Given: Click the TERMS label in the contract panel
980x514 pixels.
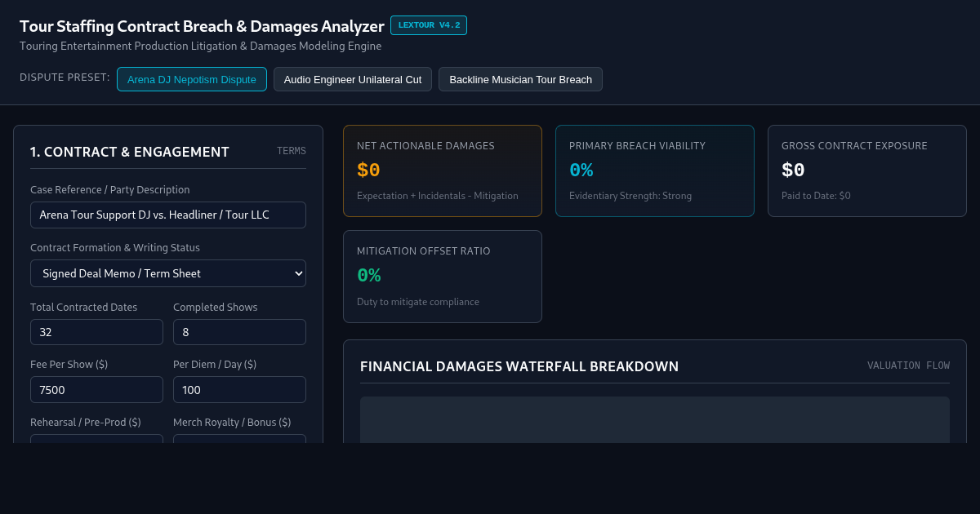Looking at the screenshot, I should pyautogui.click(x=292, y=151).
